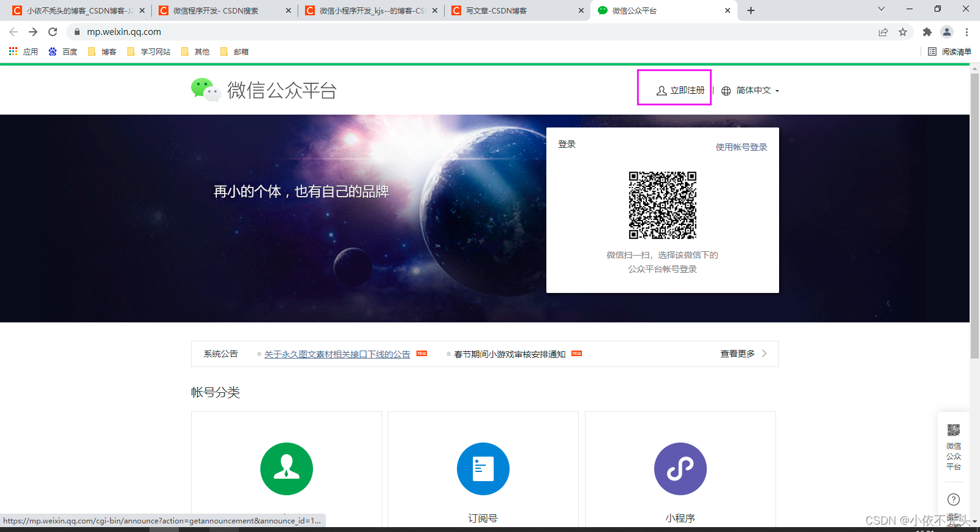Click the 登录 heading in login box
Viewport: 980px width, 532px height.
click(567, 145)
